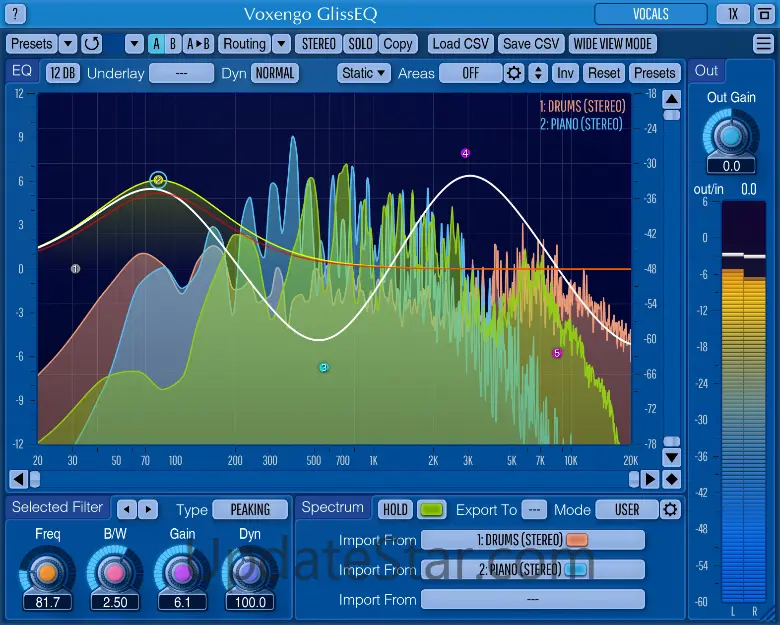Click the Load CSV button
Image resolution: width=780 pixels, height=625 pixels.
(461, 44)
